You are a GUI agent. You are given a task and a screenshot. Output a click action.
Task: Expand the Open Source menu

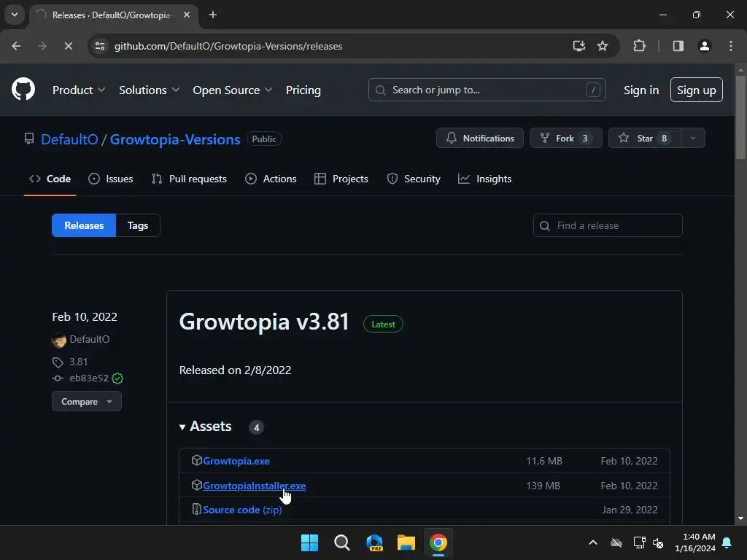233,90
